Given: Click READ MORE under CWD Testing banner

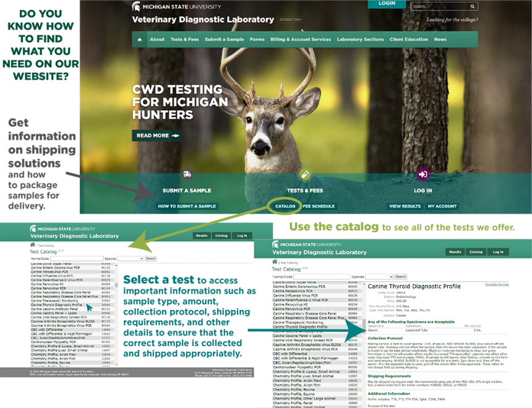Looking at the screenshot, I should click(157, 136).
